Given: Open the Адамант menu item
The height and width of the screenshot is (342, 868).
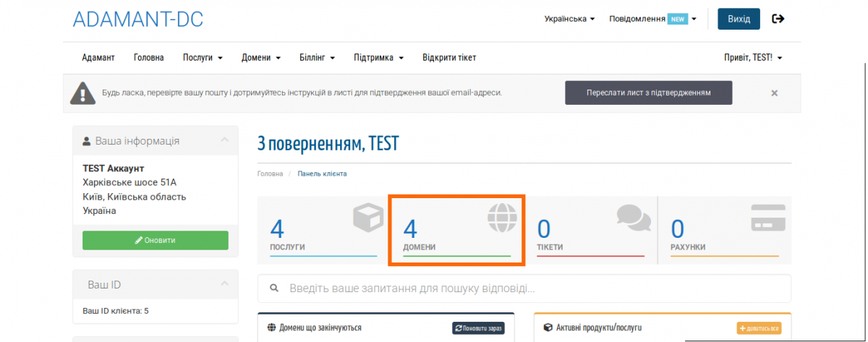Looking at the screenshot, I should point(98,58).
